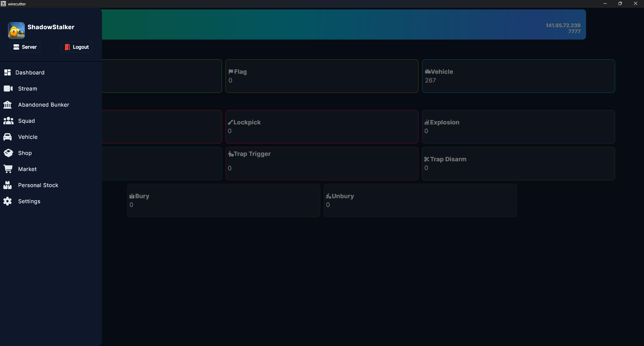Click the ShadowStalker profile avatar
644x346 pixels.
coord(16,31)
